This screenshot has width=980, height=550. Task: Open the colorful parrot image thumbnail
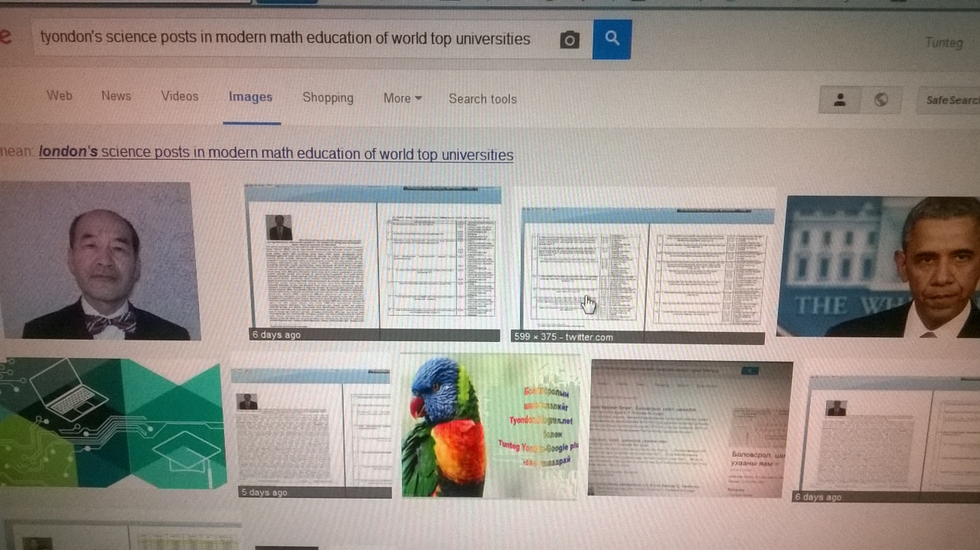[x=490, y=425]
